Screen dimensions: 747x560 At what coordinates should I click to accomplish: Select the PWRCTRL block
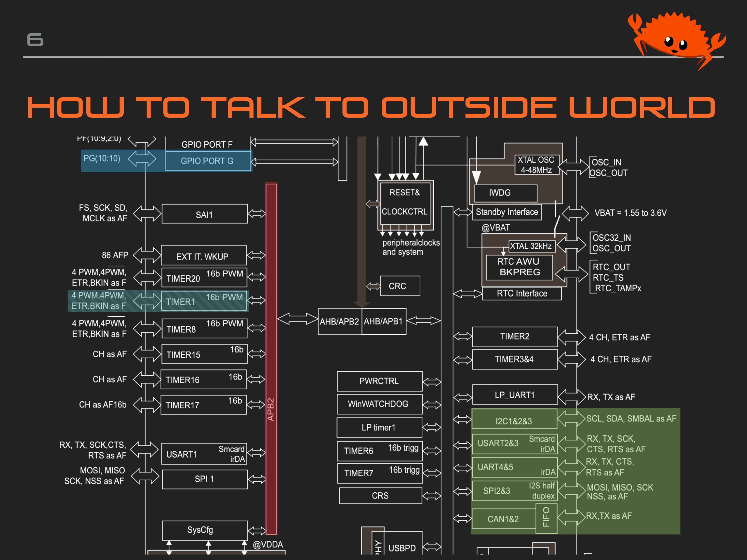point(380,381)
